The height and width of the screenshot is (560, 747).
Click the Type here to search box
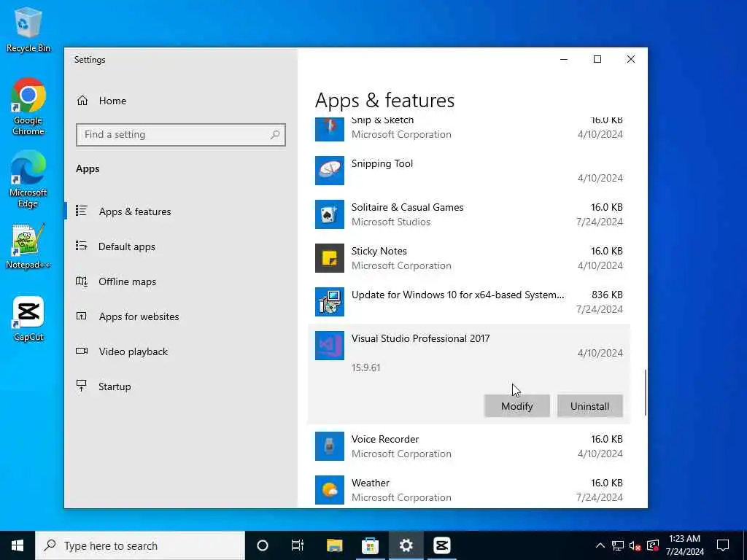(140, 545)
